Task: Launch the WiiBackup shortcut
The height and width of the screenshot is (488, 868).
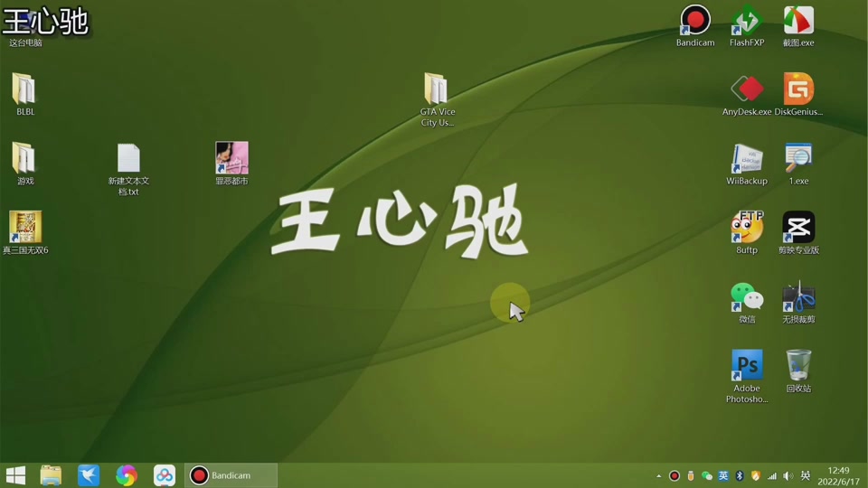Action: (747, 164)
